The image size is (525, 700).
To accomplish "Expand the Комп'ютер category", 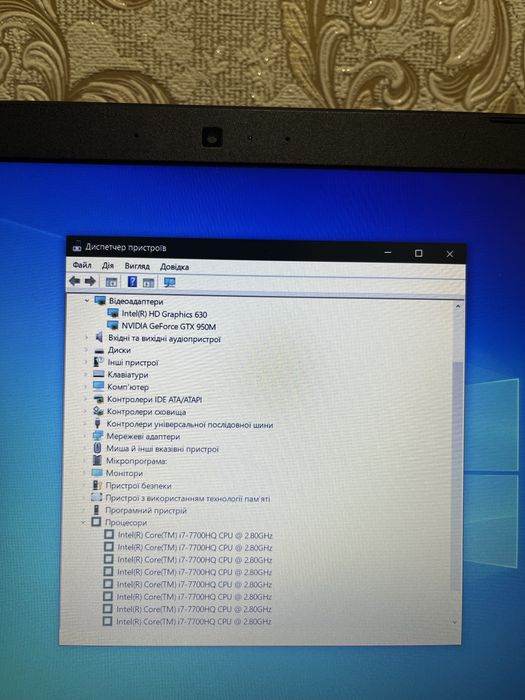I will click(86, 387).
